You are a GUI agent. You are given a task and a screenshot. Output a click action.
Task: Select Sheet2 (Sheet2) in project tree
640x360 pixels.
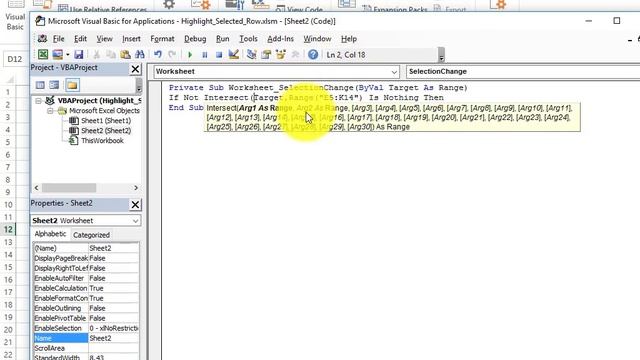point(106,131)
